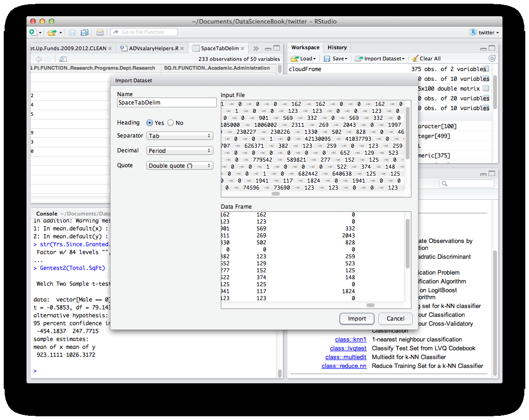This screenshot has width=529, height=420.
Task: Select the SpaceTabDelim source tab
Action: [219, 48]
